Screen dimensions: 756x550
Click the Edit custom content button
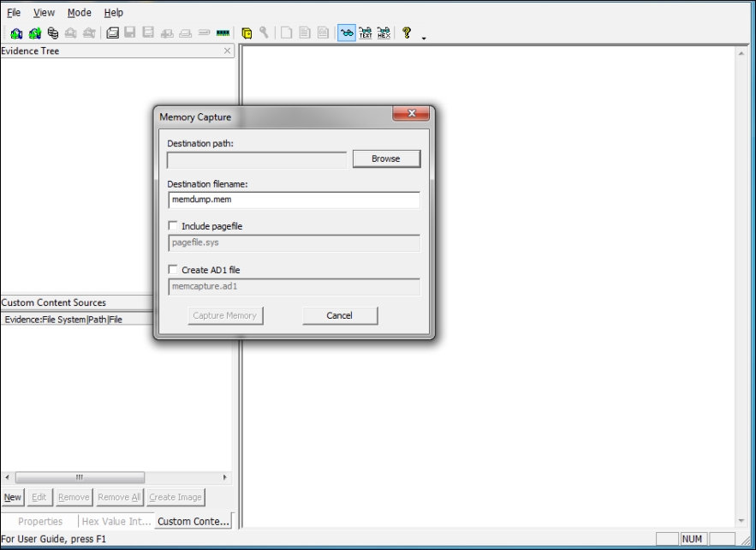point(39,497)
